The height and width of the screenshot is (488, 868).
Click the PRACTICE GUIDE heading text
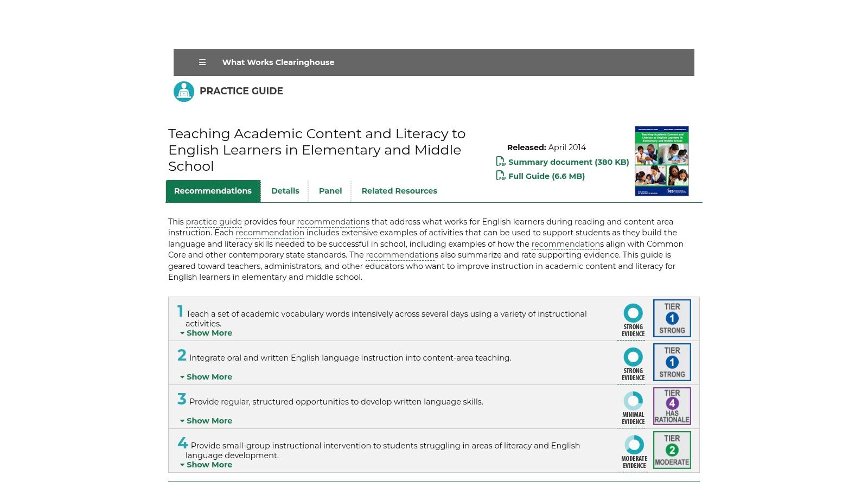click(241, 91)
